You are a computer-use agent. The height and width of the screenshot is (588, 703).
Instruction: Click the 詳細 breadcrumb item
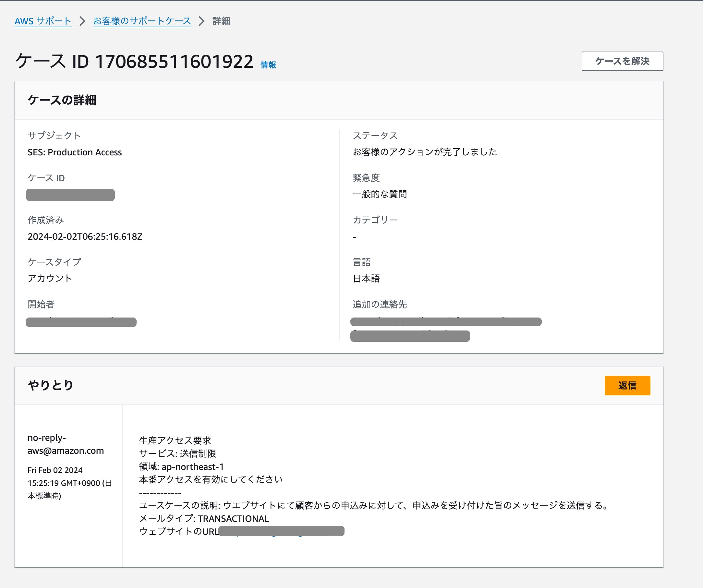click(x=221, y=21)
